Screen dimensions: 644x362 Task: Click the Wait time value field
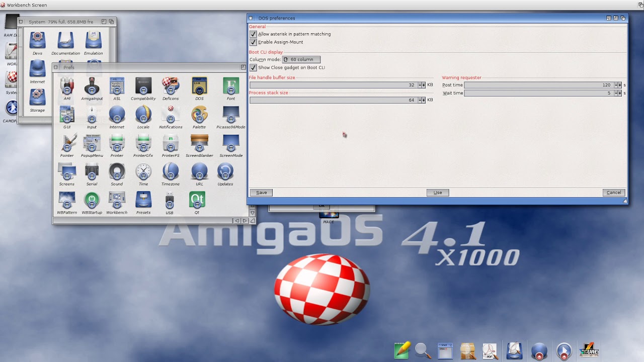point(539,93)
